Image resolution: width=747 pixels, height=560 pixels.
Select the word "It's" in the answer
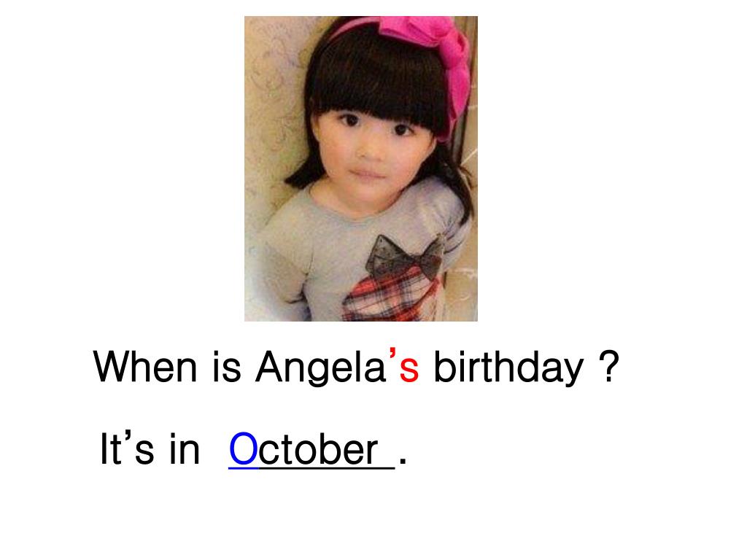(x=127, y=448)
